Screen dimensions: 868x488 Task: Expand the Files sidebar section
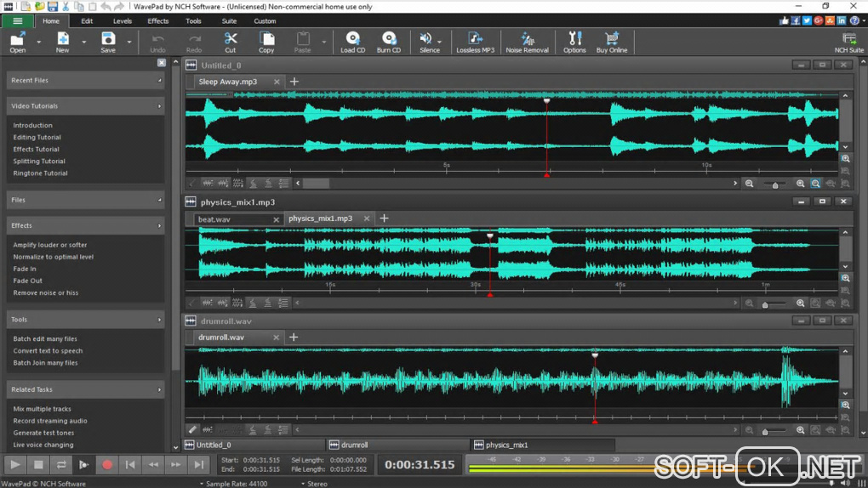tap(160, 201)
